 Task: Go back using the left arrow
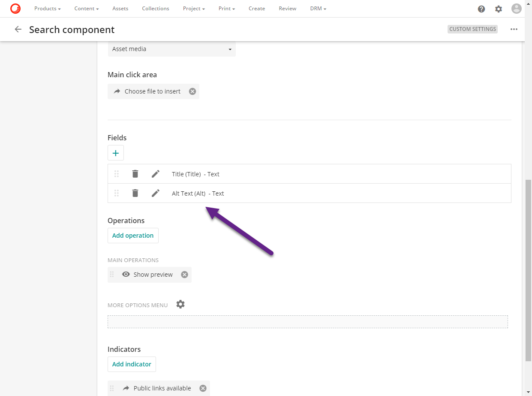tap(18, 29)
